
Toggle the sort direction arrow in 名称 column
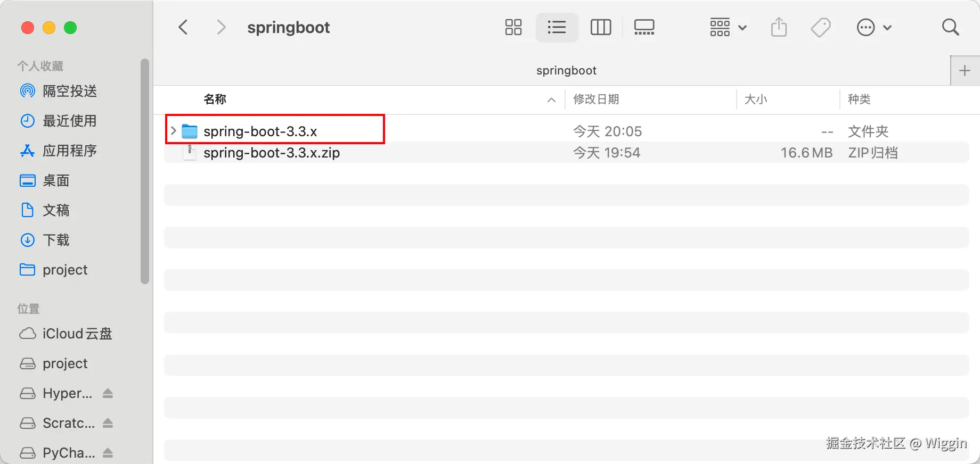coord(551,100)
